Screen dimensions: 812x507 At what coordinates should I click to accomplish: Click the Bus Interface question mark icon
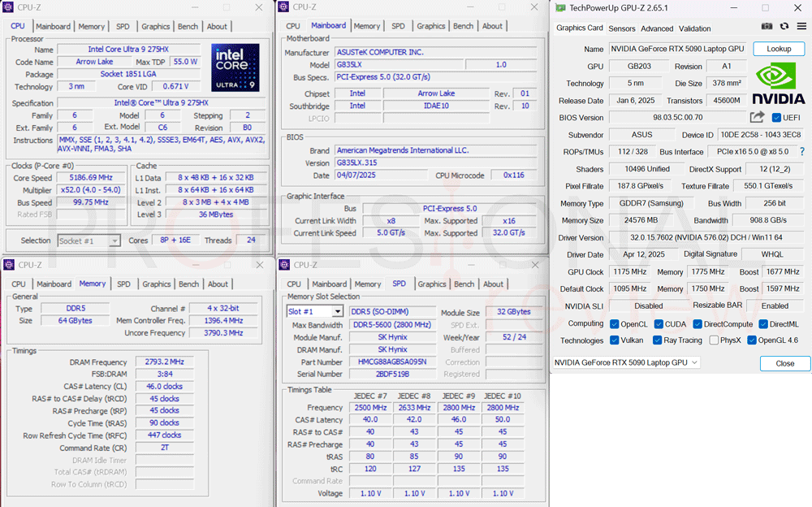(802, 151)
